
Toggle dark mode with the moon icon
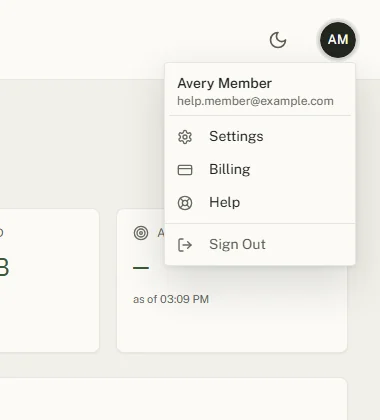[x=278, y=40]
